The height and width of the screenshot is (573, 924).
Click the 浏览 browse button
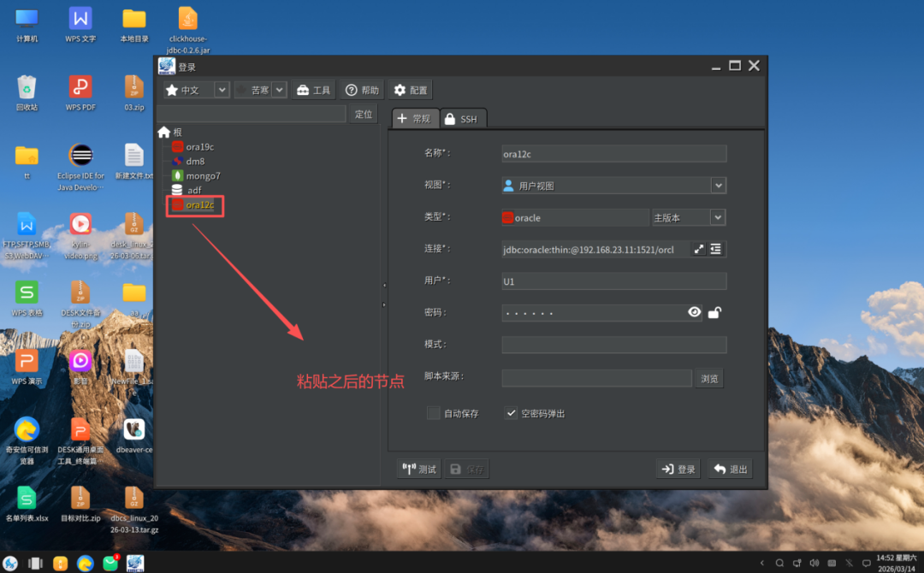click(x=709, y=379)
